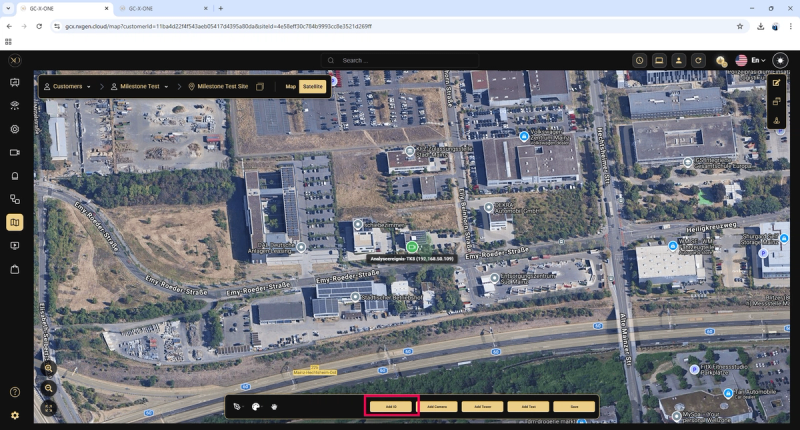800x430 pixels.
Task: Switch to the first GC-X-ONE browser tab
Action: 64,9
